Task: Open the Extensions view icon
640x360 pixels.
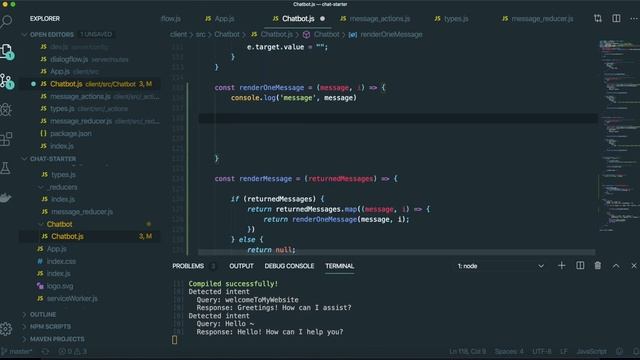Action: tap(6, 139)
